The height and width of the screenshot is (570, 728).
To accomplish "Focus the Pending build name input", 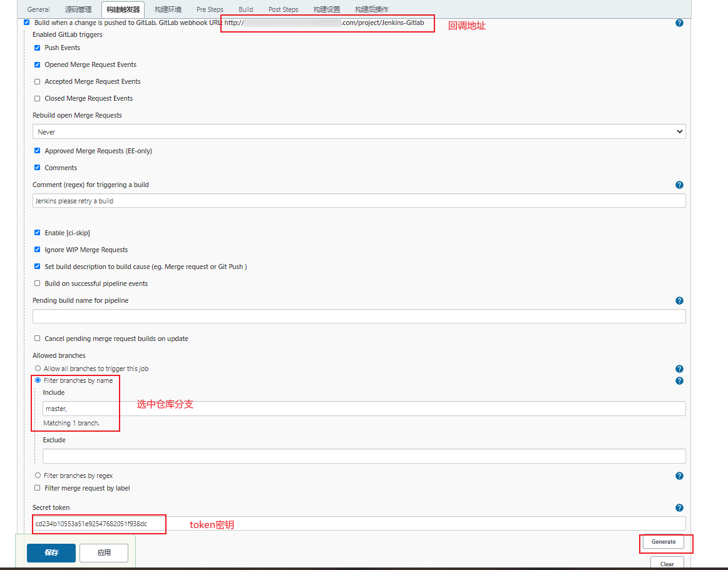I will (359, 316).
